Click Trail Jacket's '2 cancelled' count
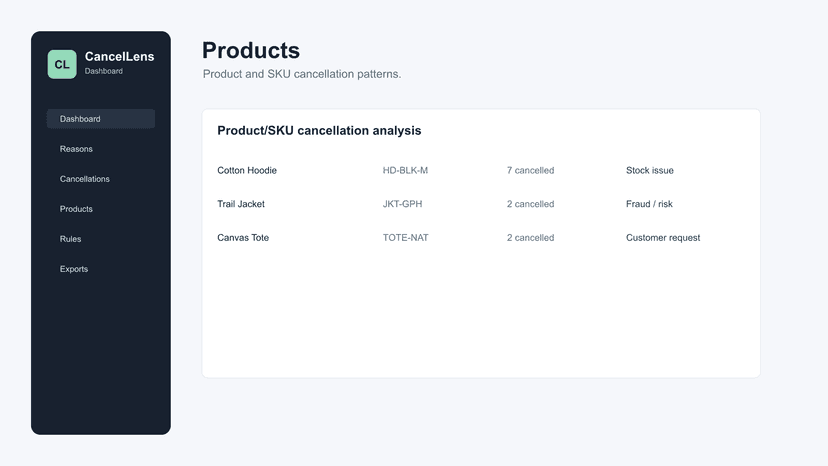Screen dimensions: 828x466 point(530,204)
